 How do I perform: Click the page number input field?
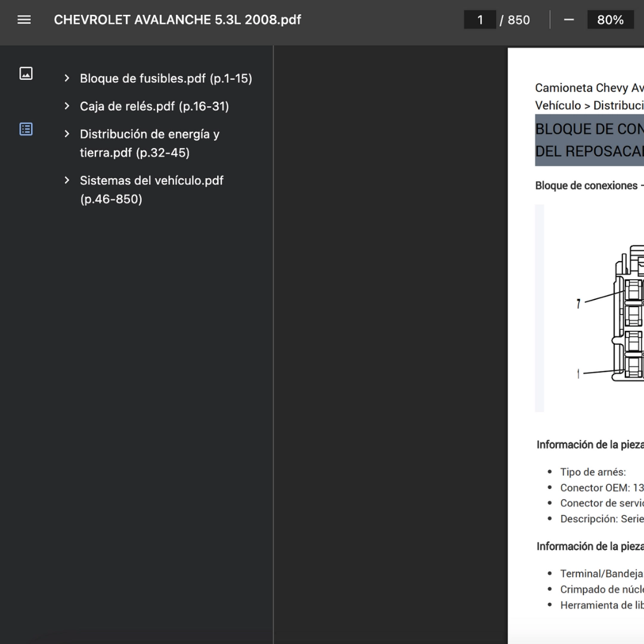[x=480, y=20]
